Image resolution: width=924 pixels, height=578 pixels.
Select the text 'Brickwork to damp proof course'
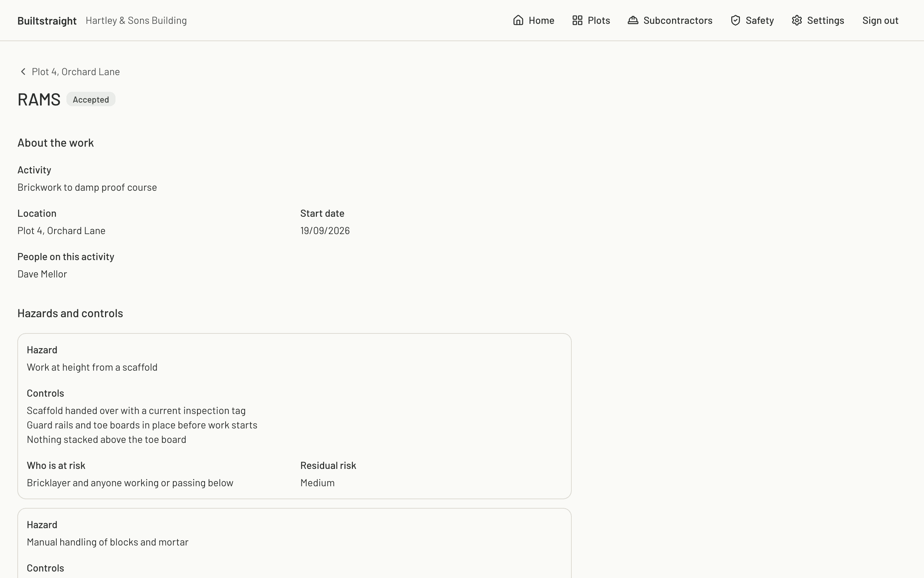coord(87,187)
